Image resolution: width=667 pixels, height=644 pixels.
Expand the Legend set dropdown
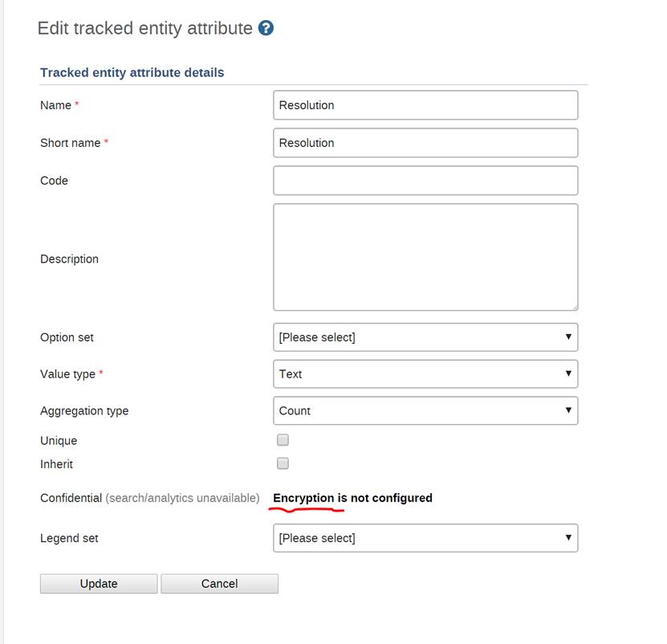(x=425, y=538)
